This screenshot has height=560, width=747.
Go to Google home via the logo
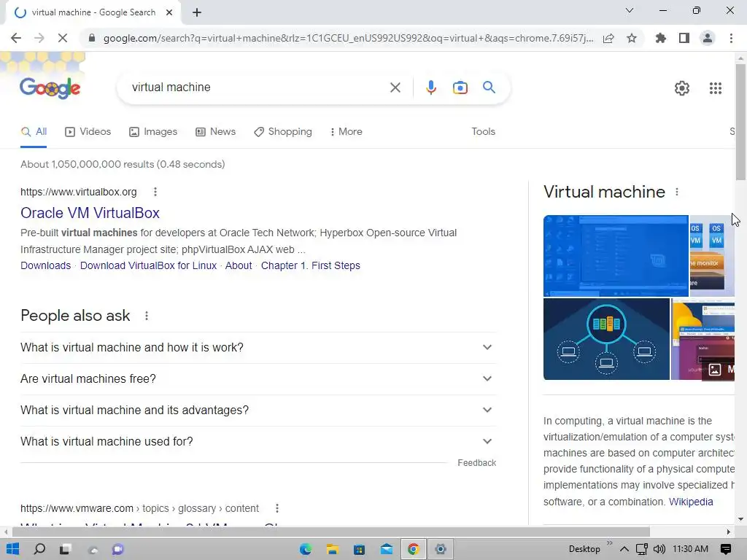tap(50, 87)
